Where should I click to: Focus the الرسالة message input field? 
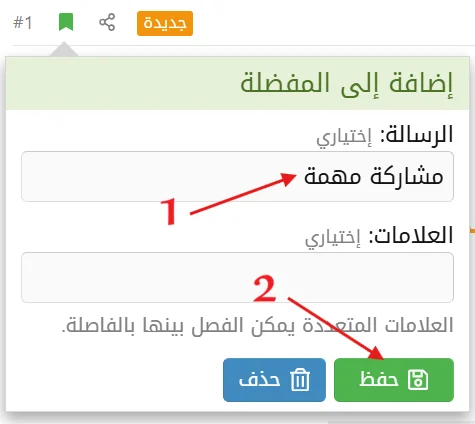pyautogui.click(x=237, y=176)
